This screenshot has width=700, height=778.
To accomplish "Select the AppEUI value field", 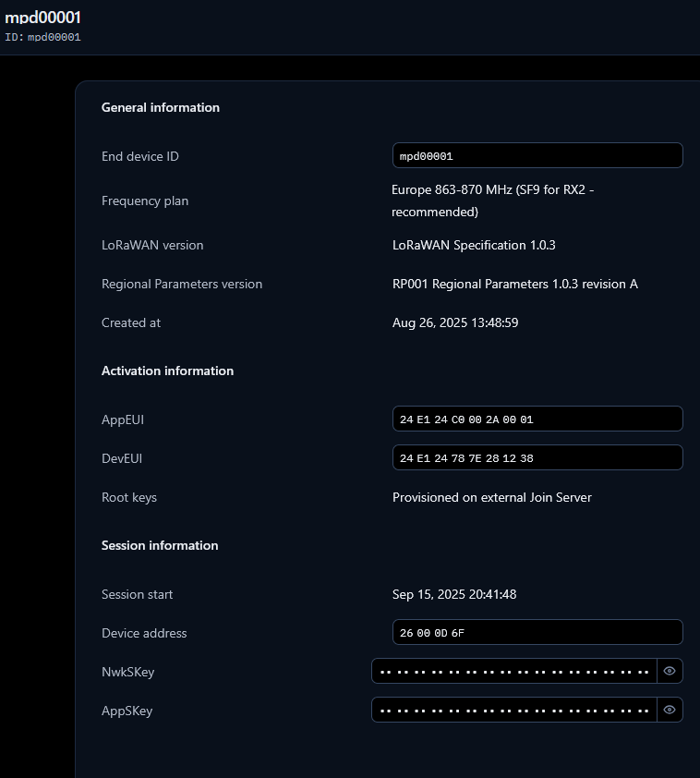I will tap(537, 419).
